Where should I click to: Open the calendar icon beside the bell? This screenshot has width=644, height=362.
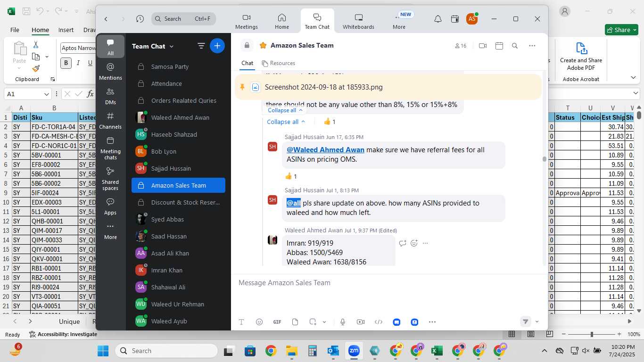[455, 19]
